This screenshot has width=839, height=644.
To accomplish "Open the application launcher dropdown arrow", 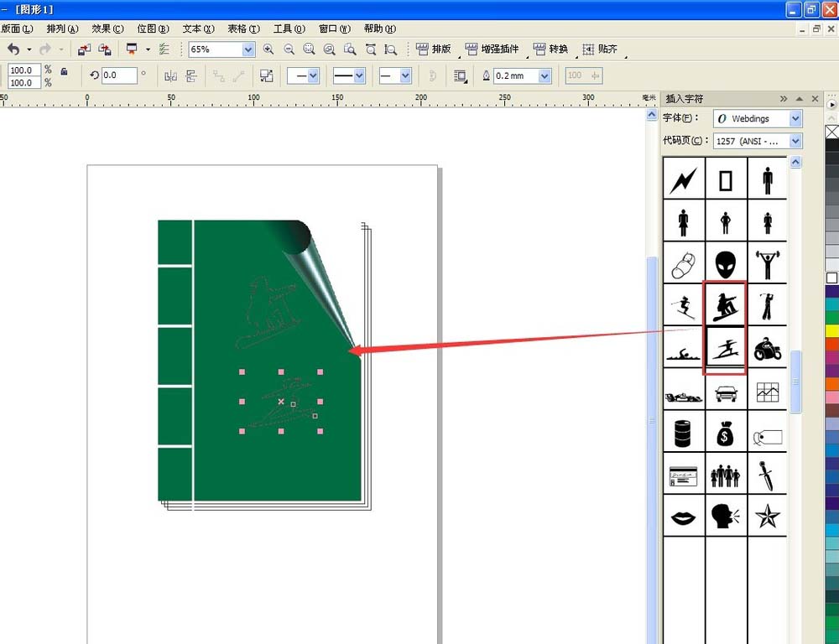I will (148, 49).
